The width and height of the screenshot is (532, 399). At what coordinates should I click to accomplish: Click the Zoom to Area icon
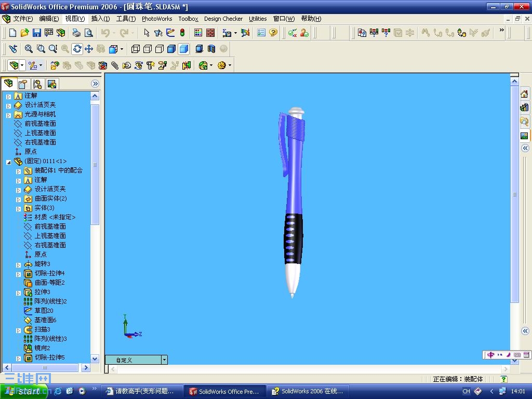pos(41,49)
